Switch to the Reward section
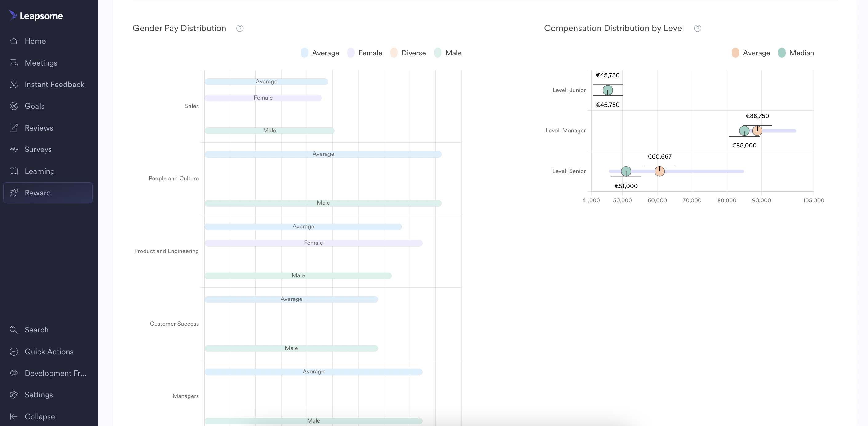 (x=38, y=193)
